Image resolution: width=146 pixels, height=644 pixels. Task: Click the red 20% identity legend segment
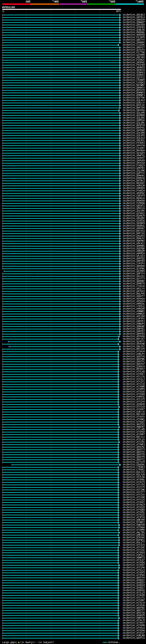[16, 4]
